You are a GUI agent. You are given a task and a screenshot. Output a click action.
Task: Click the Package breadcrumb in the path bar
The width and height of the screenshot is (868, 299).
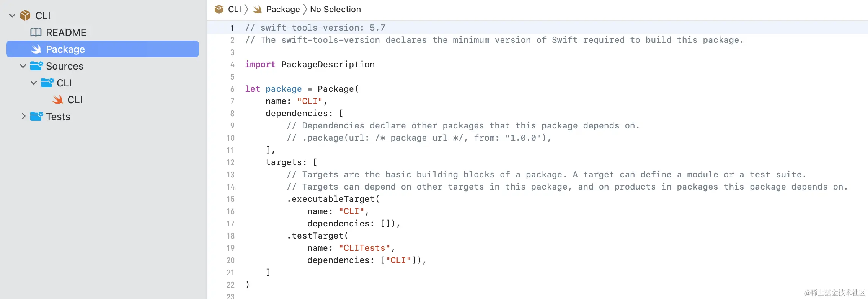[x=283, y=9]
